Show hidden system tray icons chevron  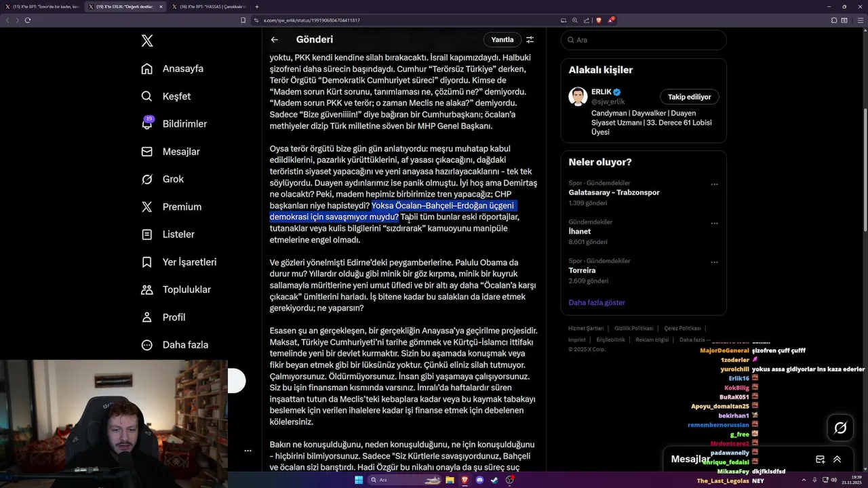pos(804,480)
